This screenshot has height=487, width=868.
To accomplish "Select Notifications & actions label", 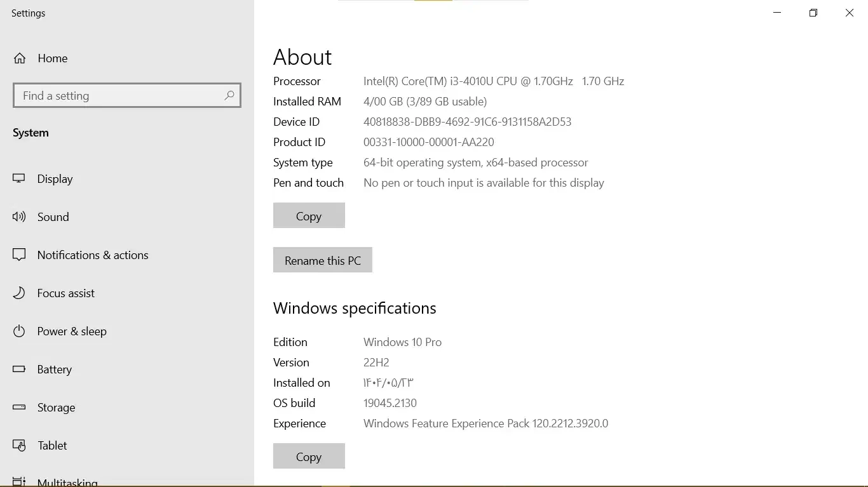I will point(93,255).
